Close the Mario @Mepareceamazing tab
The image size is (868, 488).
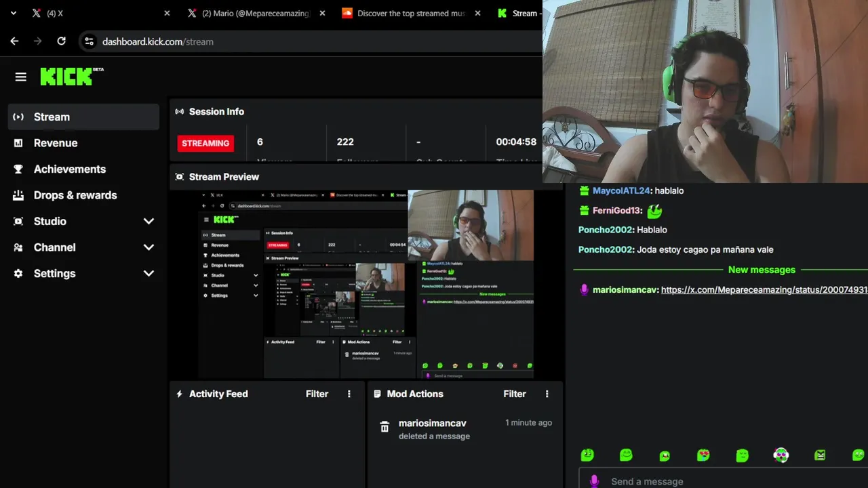point(322,13)
